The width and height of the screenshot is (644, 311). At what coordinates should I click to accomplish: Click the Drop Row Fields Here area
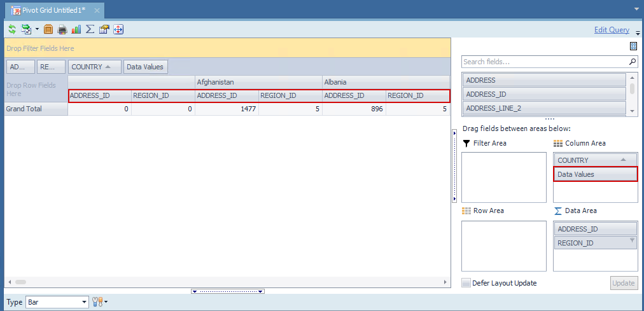tap(36, 89)
